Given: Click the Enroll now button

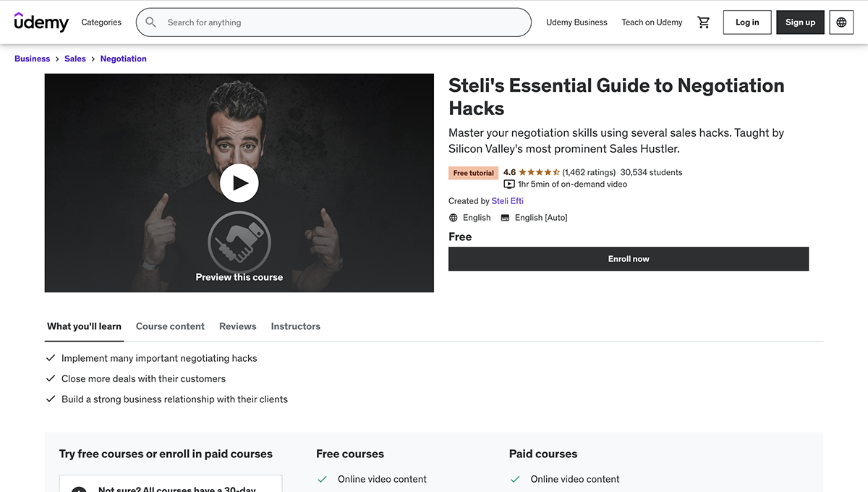Looking at the screenshot, I should 628,258.
